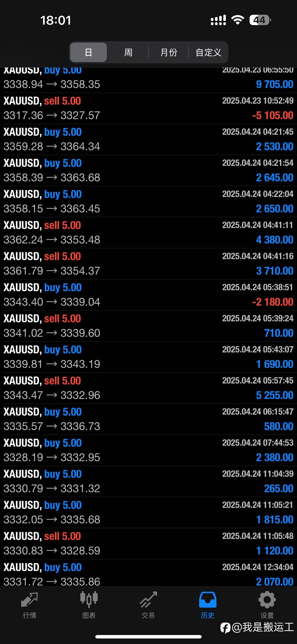Select profit value 3 710.00
Viewport: 297px width, 644px height.
coord(274,271)
